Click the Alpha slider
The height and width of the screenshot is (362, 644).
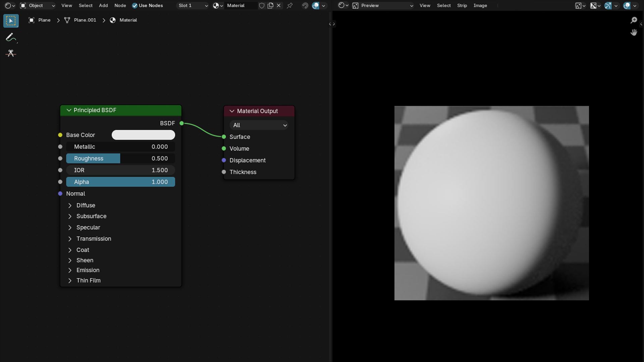pos(120,182)
